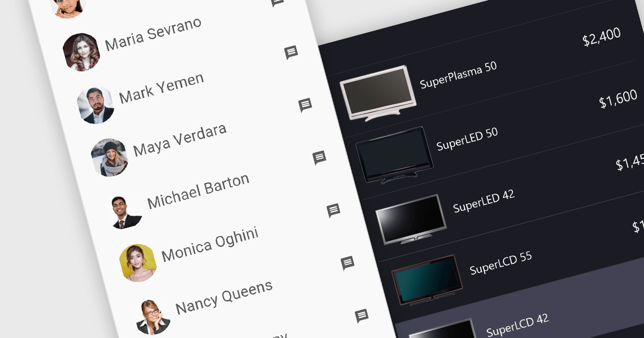Click Maya Verdara's avatar photo
Image resolution: width=644 pixels, height=338 pixels.
pos(109,157)
